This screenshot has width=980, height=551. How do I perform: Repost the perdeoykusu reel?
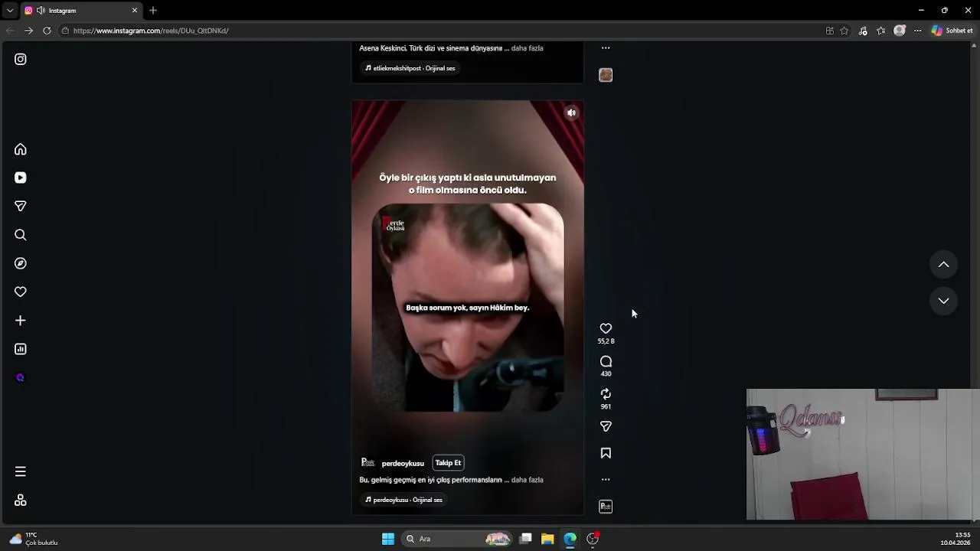click(x=606, y=393)
